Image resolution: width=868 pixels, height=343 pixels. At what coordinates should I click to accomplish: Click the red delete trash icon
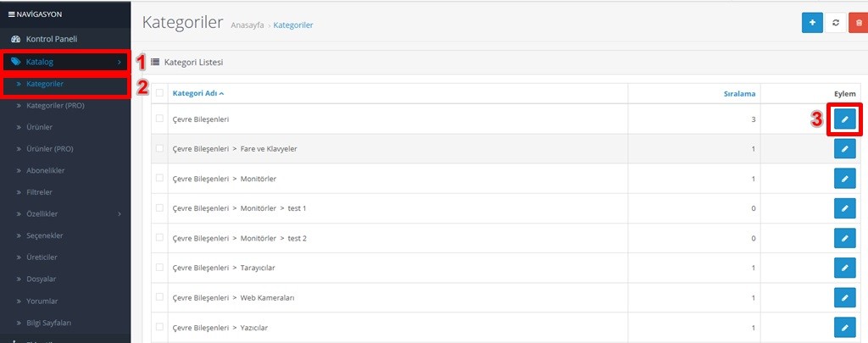tap(859, 23)
